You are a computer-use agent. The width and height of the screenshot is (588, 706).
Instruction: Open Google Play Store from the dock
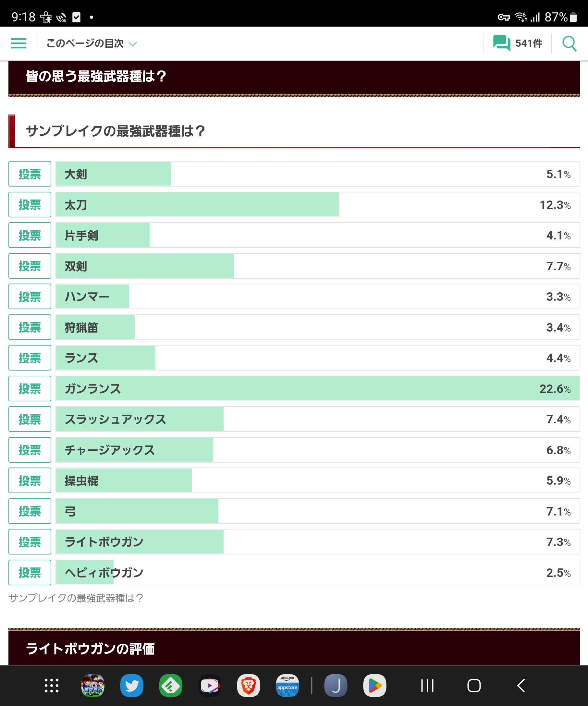pos(374,686)
